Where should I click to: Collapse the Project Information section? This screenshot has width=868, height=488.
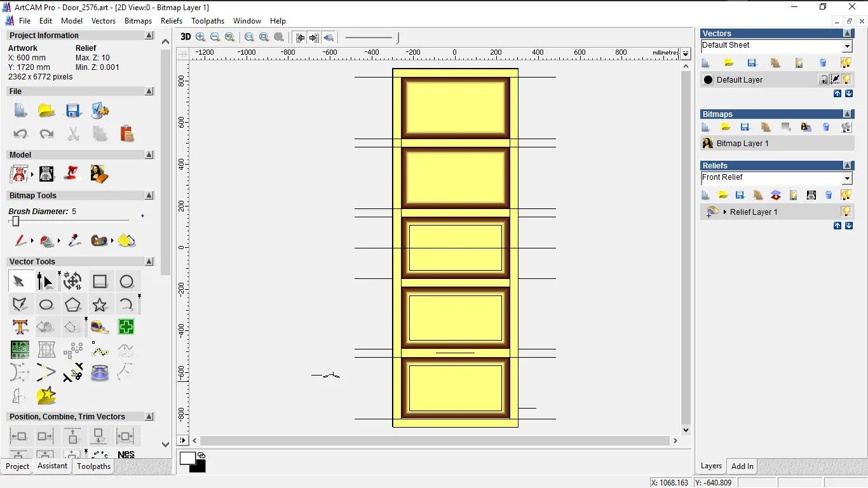(149, 36)
